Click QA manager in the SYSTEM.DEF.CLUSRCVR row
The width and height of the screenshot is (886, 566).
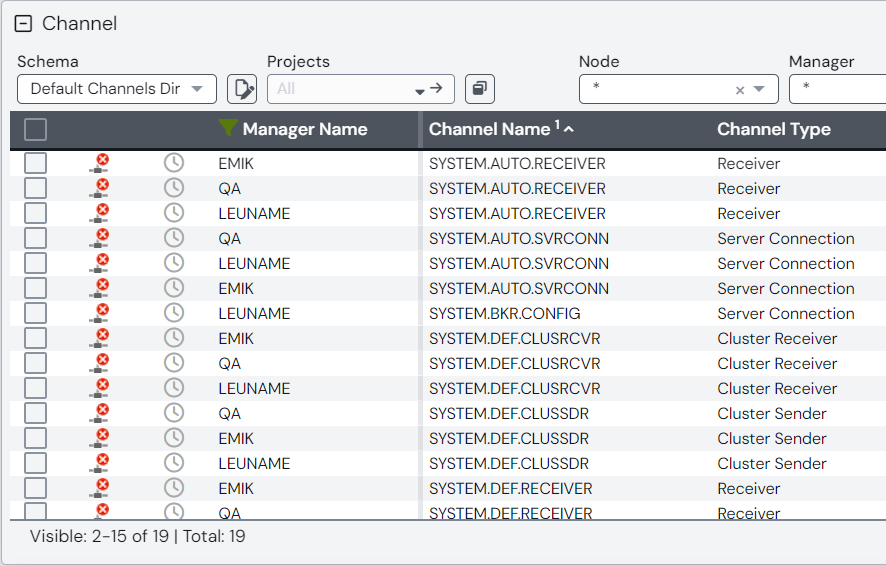[229, 363]
